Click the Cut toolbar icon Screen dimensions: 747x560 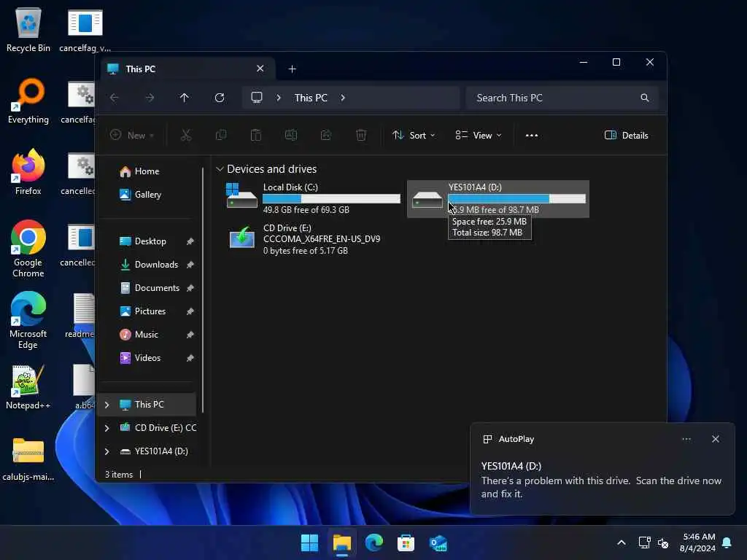[186, 135]
